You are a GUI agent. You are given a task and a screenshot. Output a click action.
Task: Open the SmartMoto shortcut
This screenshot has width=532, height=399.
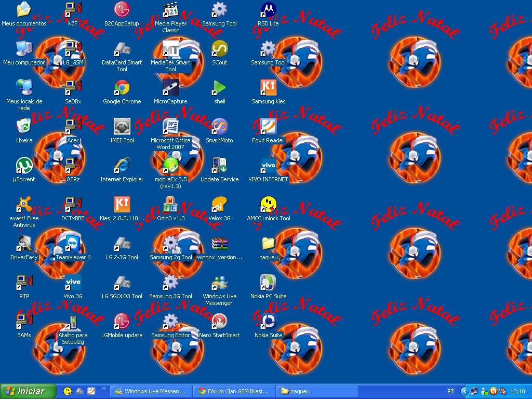tap(220, 127)
